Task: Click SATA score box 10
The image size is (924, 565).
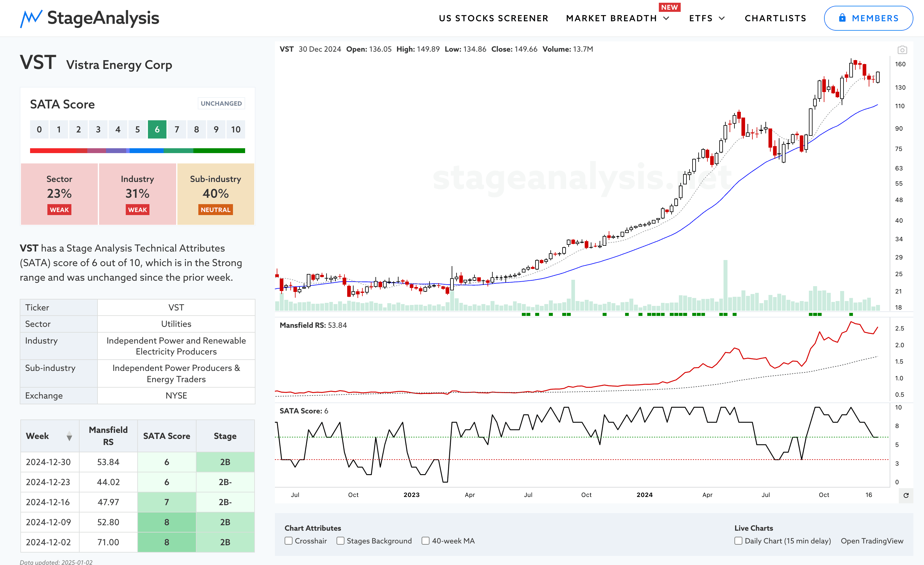Action: tap(235, 129)
